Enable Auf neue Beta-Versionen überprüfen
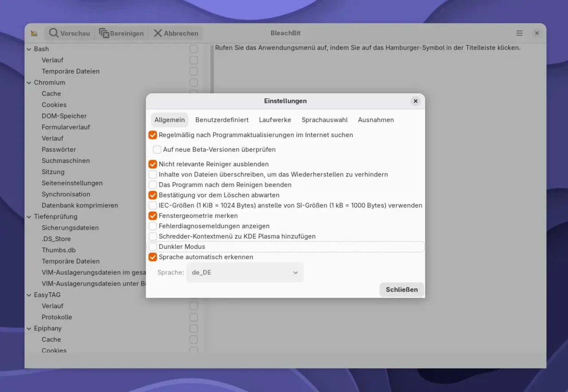 click(x=157, y=149)
